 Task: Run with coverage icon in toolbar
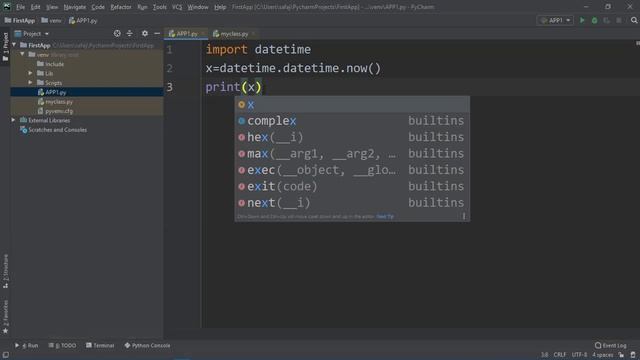click(607, 20)
